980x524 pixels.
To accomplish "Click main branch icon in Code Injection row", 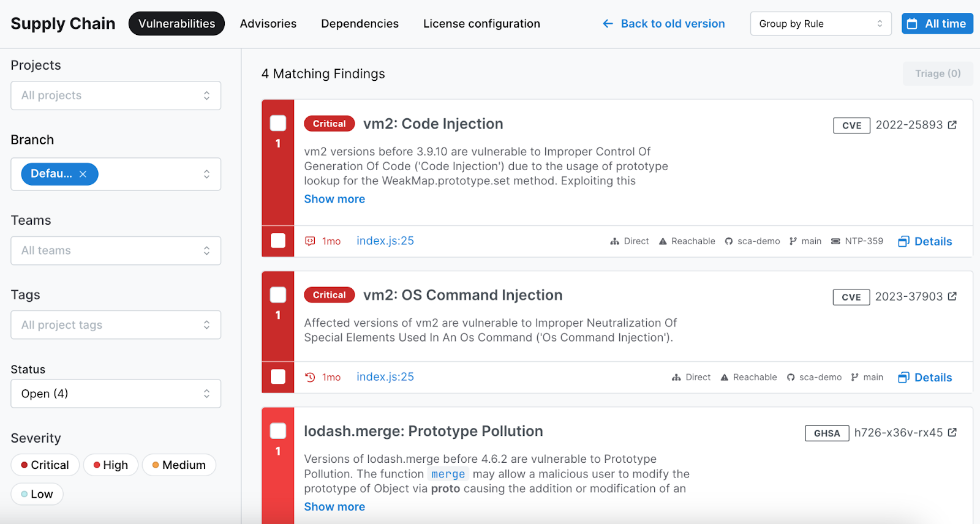I will point(793,241).
